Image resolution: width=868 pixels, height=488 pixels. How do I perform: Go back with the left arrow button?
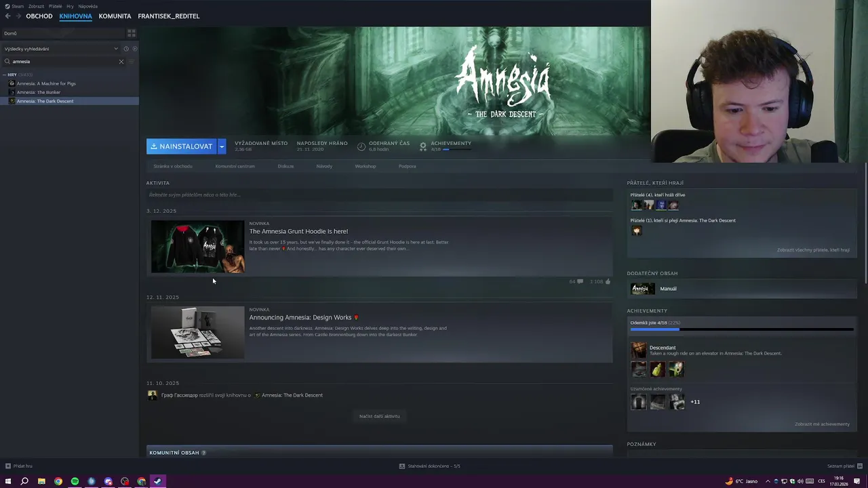point(8,16)
